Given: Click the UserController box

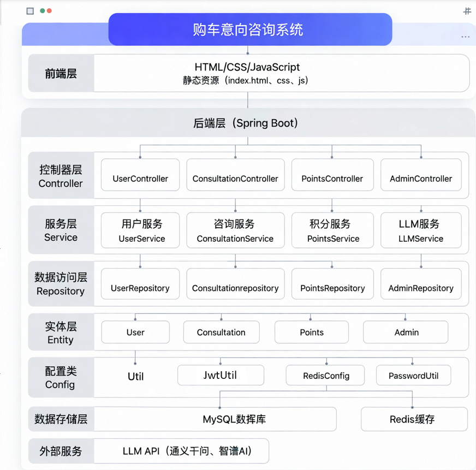Looking at the screenshot, I should tap(140, 175).
